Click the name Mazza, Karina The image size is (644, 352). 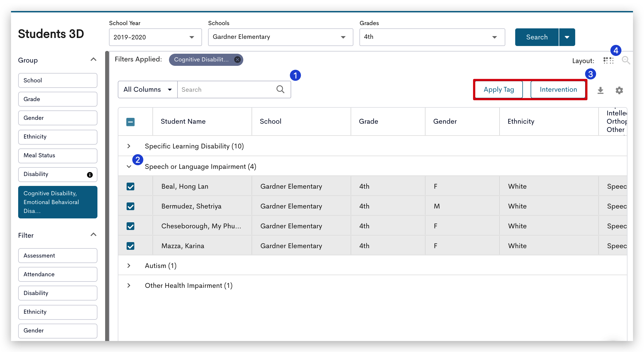point(183,246)
